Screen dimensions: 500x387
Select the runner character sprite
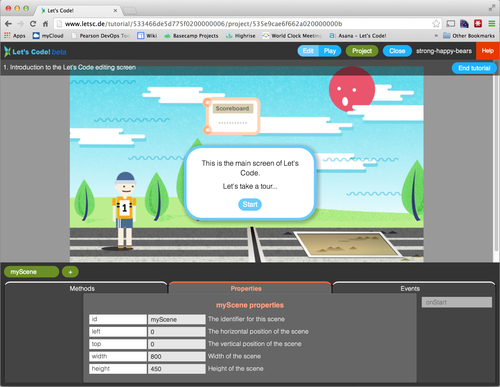coord(125,211)
